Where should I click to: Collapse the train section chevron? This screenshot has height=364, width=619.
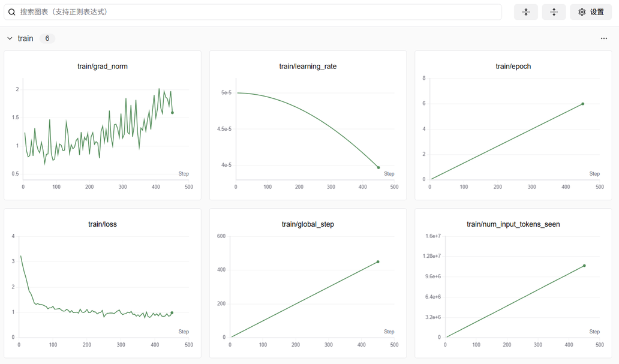coord(10,38)
